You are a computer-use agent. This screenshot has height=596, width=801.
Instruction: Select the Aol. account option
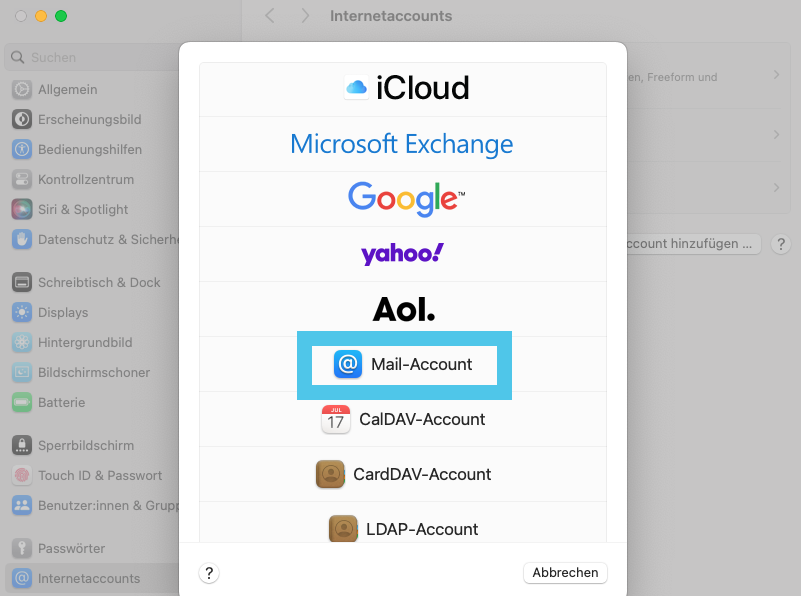click(403, 309)
